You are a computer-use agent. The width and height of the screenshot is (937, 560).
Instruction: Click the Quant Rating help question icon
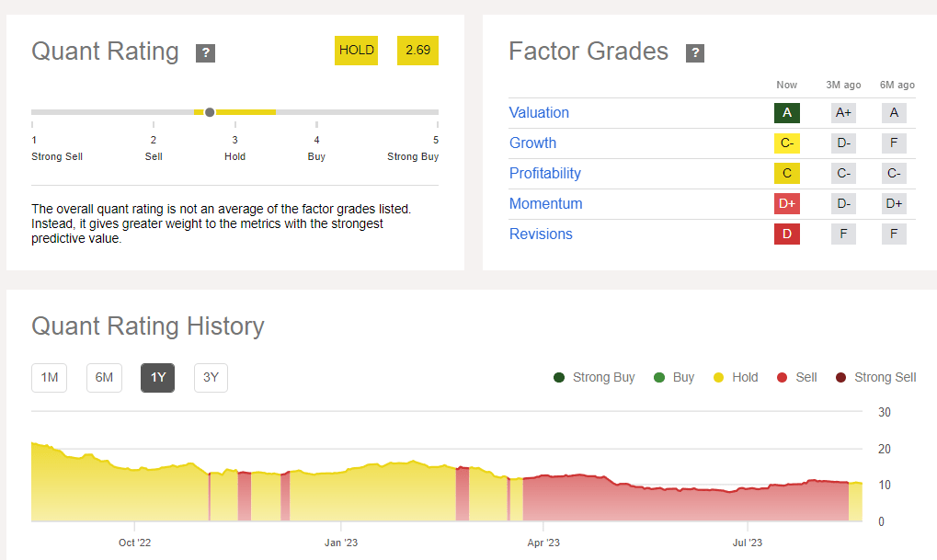pos(205,53)
